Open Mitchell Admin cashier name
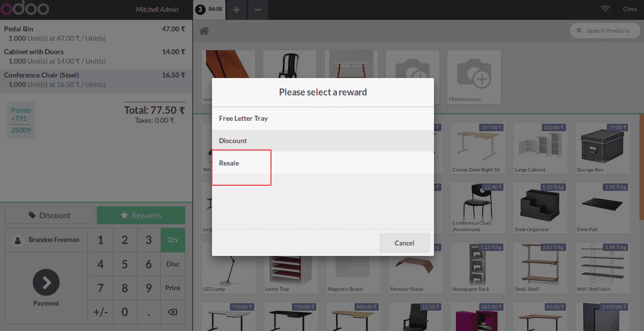The width and height of the screenshot is (644, 331). pos(157,9)
